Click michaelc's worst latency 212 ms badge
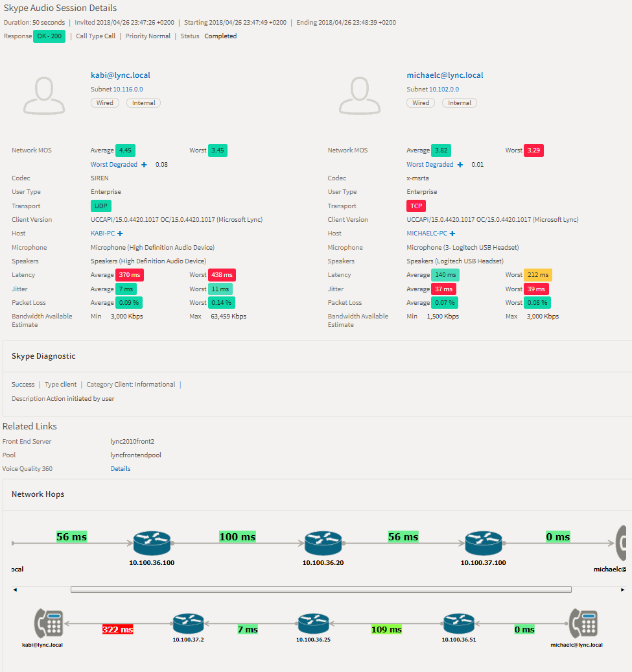The image size is (632, 672). (x=538, y=275)
